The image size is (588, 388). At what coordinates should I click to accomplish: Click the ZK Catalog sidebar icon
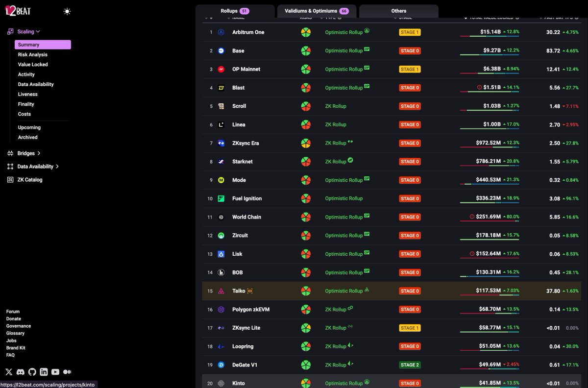point(10,180)
